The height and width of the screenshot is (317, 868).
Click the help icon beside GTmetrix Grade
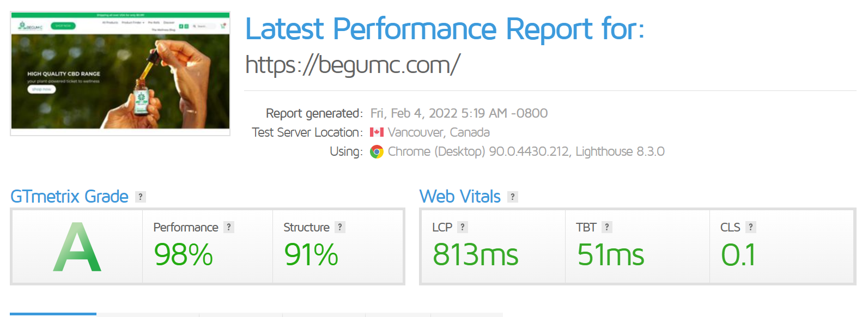pyautogui.click(x=141, y=197)
